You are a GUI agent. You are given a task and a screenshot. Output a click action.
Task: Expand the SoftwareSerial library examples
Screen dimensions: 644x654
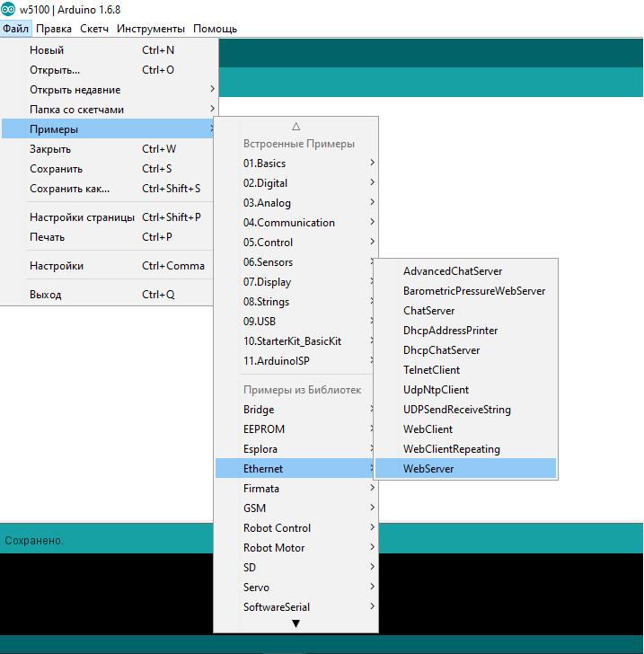(277, 607)
